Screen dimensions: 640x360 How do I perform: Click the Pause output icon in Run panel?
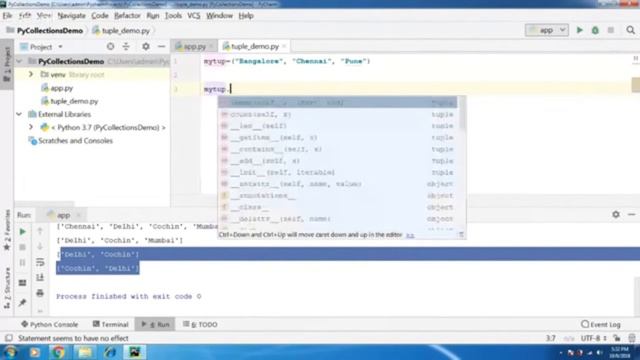coord(22,262)
